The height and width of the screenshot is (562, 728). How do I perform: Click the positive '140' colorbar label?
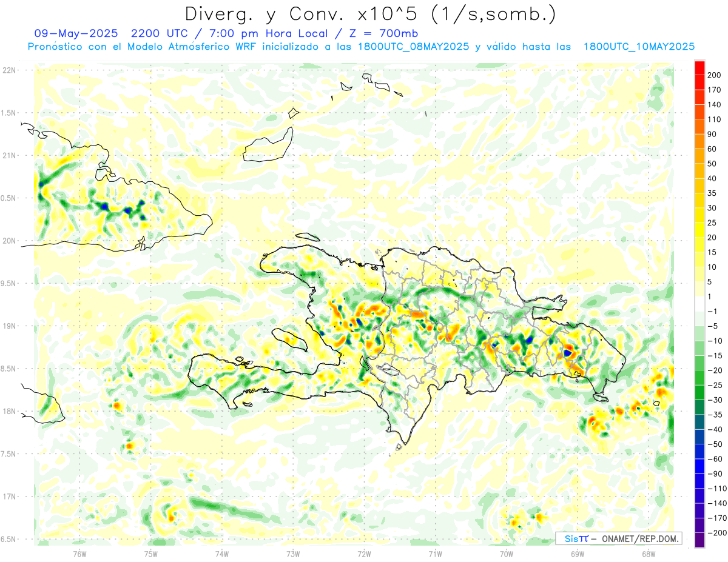pos(714,104)
